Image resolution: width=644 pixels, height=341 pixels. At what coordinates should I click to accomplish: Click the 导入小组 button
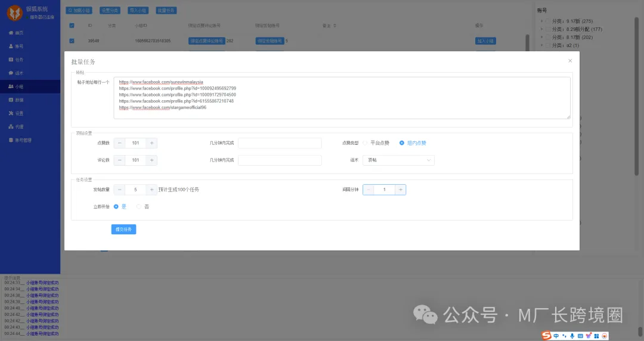click(138, 10)
